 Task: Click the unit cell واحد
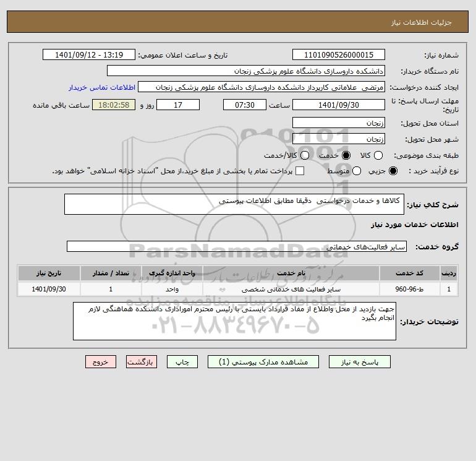[x=172, y=289]
